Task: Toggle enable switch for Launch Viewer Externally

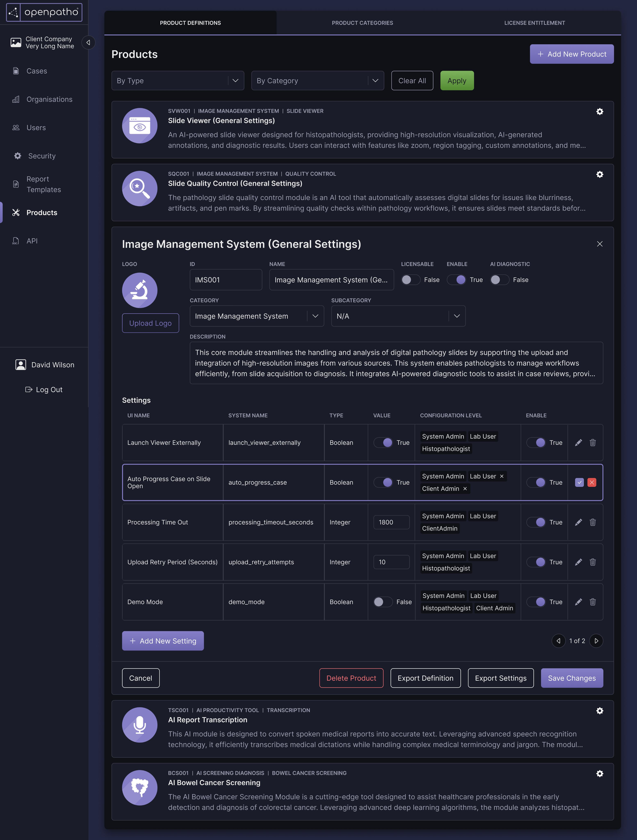Action: [536, 443]
